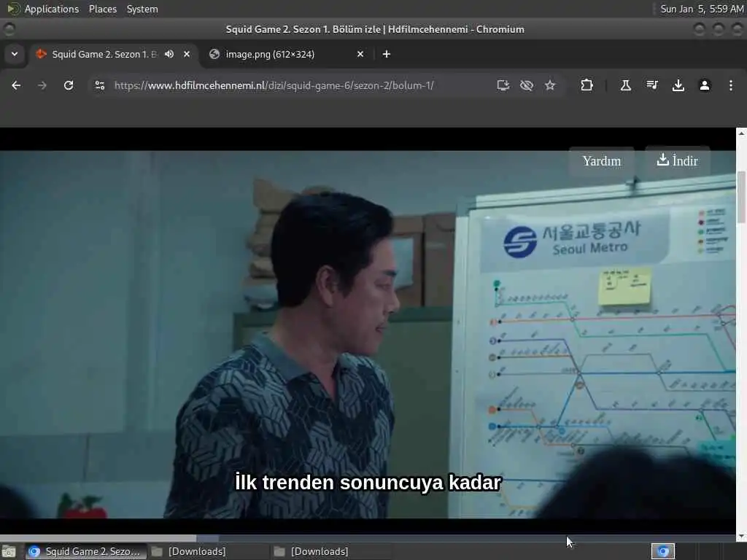Click the clock showing Sun Jan 5
The width and height of the screenshot is (747, 560).
pyautogui.click(x=702, y=9)
